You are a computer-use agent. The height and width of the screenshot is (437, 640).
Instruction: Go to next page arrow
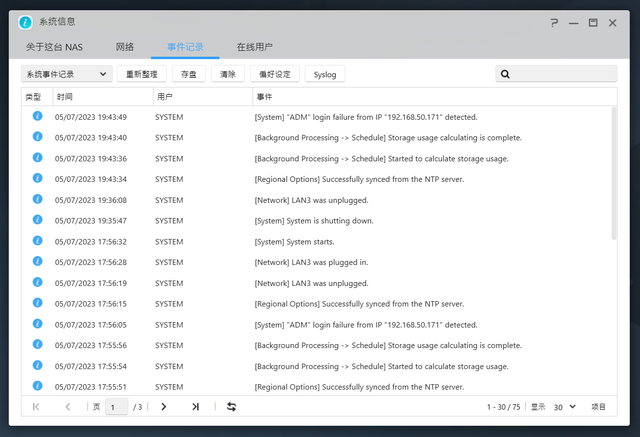[164, 407]
